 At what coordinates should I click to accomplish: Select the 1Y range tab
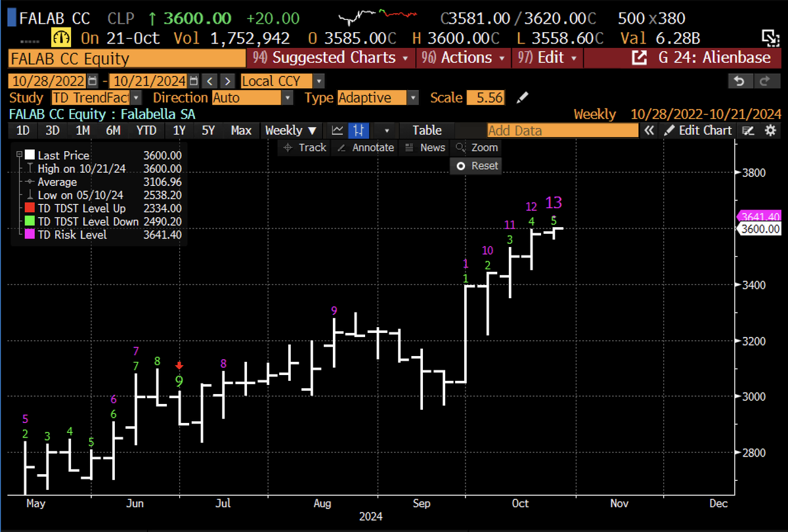point(179,130)
